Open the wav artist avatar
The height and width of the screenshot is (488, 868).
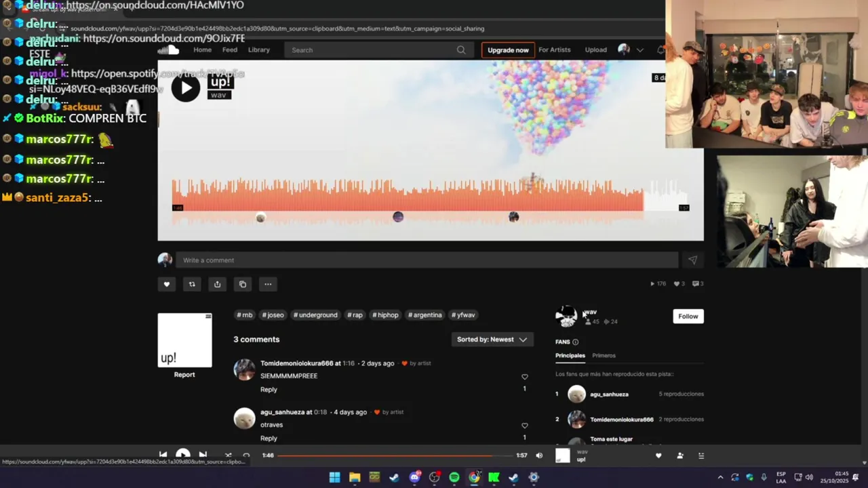point(566,316)
